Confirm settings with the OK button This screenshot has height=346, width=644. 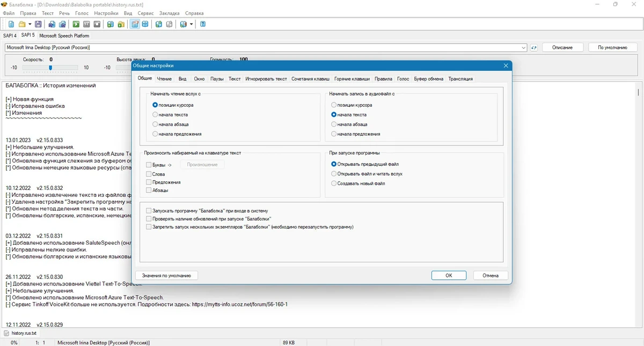pos(449,275)
